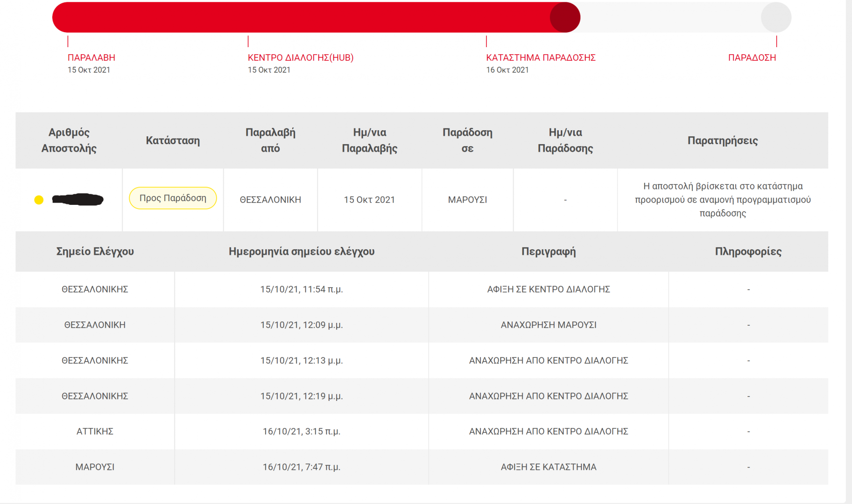The width and height of the screenshot is (852, 504).
Task: Select the 'ΑΦΙΞΗ ΣΕ ΚΑΤΑΣΤΗΜΑ' row description
Action: point(549,467)
